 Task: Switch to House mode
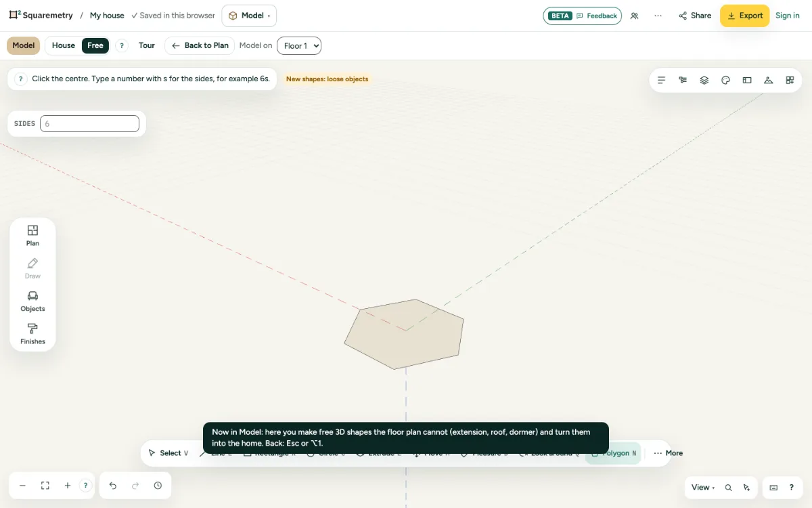pos(64,45)
